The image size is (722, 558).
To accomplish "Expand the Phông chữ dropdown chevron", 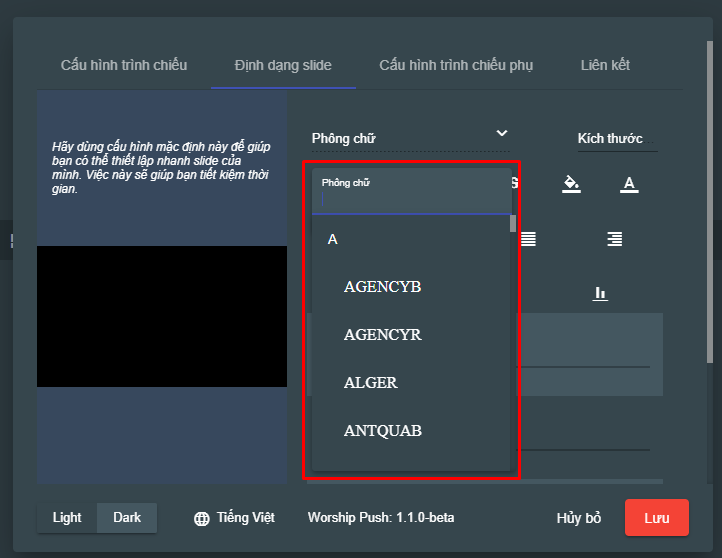I will pyautogui.click(x=501, y=133).
